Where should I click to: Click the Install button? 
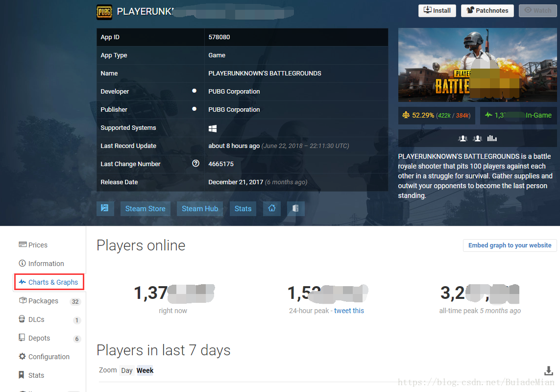pos(437,11)
